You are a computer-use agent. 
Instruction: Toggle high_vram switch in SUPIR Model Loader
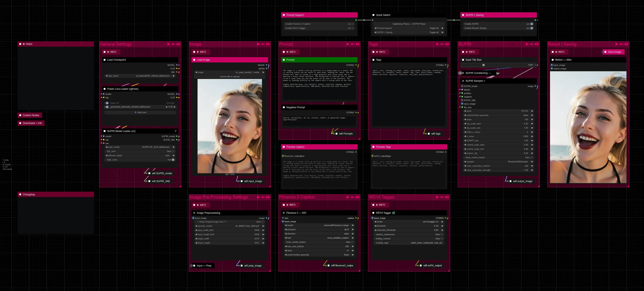point(173,160)
